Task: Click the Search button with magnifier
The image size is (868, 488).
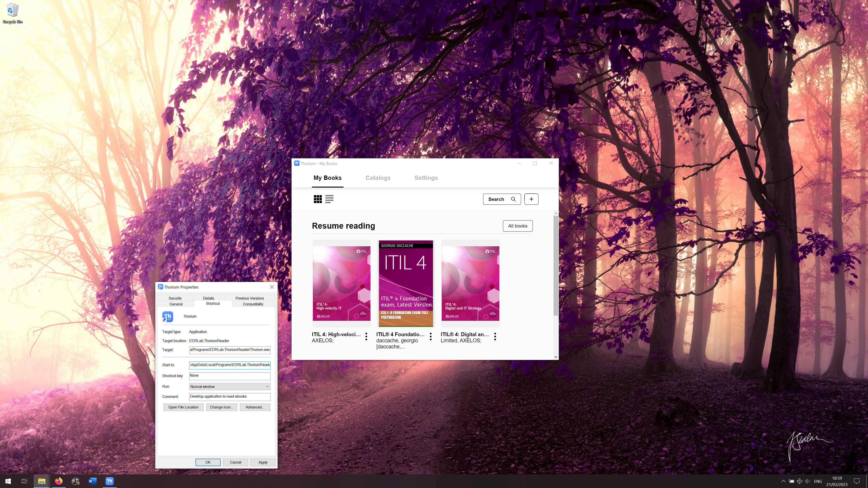Action: (x=502, y=199)
